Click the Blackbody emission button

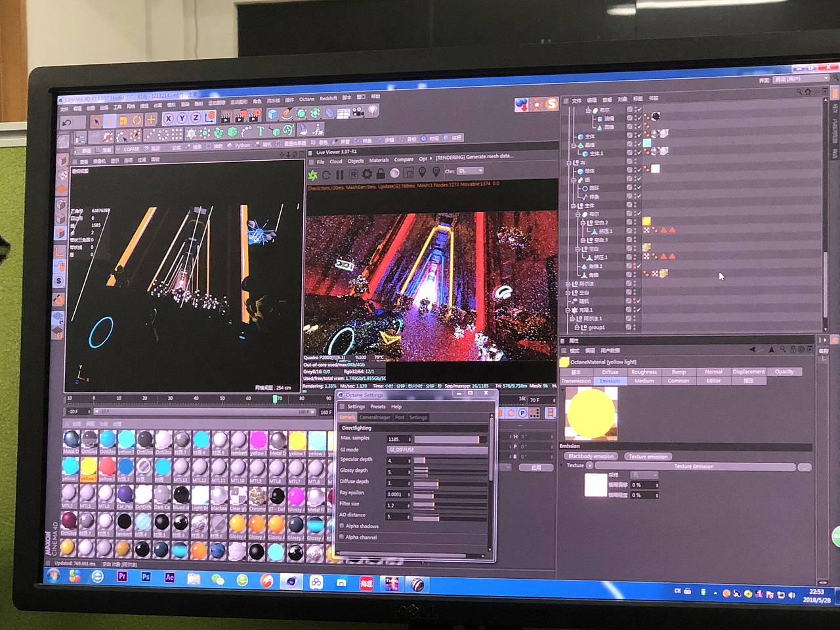click(x=591, y=456)
